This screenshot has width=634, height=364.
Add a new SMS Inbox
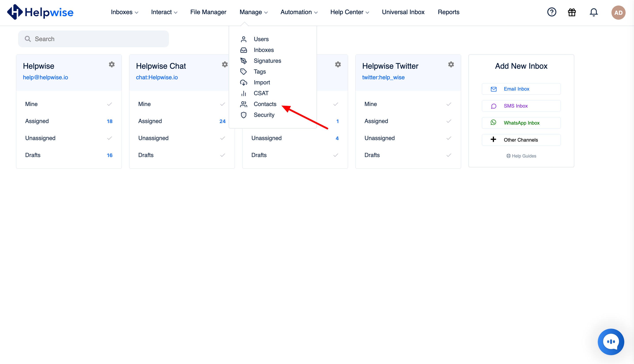(521, 106)
